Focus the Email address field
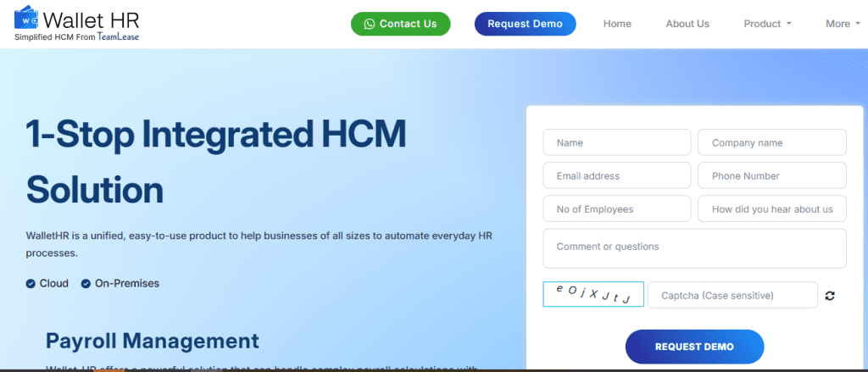This screenshot has width=868, height=372. [x=617, y=175]
